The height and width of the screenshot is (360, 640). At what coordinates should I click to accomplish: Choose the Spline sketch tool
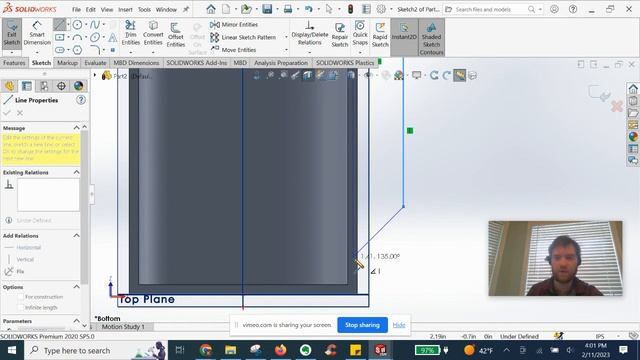[95, 25]
